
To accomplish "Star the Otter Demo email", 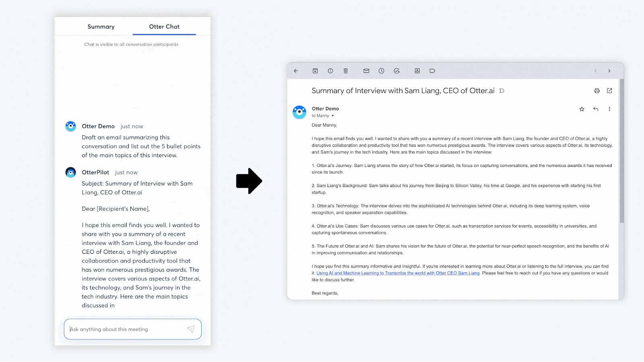I will click(582, 109).
